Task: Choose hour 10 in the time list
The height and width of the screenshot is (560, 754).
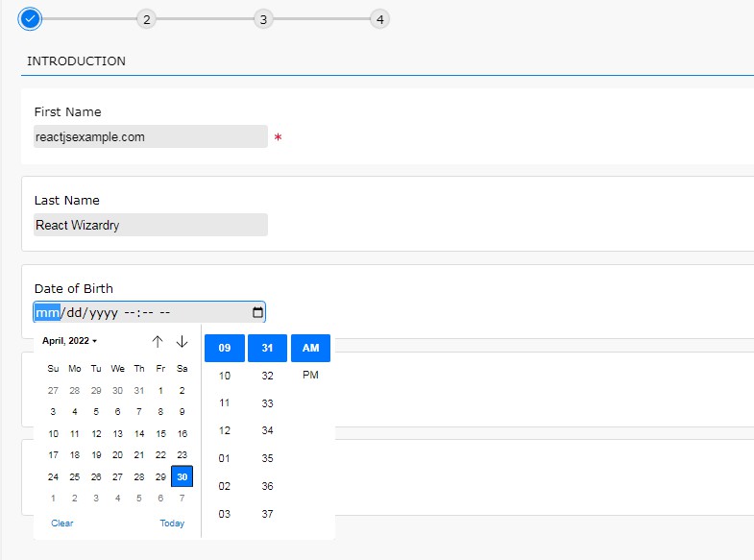Action: [x=225, y=376]
